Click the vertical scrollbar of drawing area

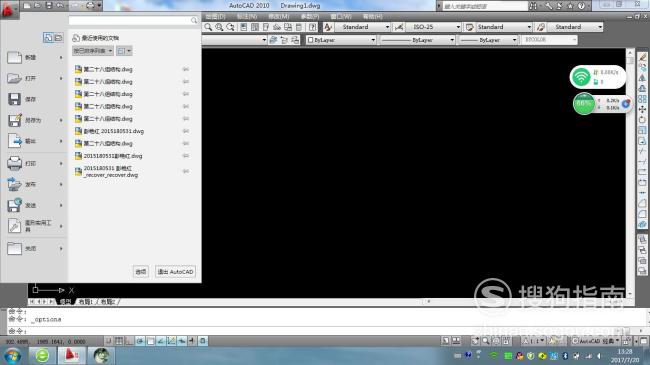630,173
